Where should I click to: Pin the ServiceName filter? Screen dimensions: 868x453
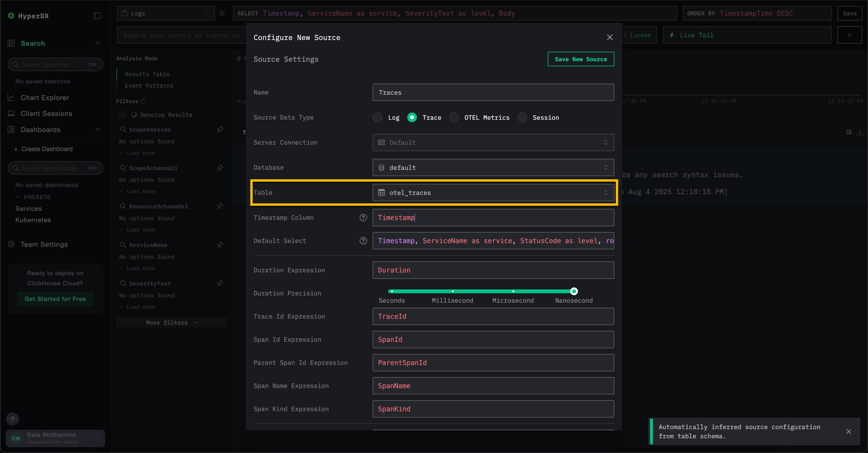(x=220, y=245)
